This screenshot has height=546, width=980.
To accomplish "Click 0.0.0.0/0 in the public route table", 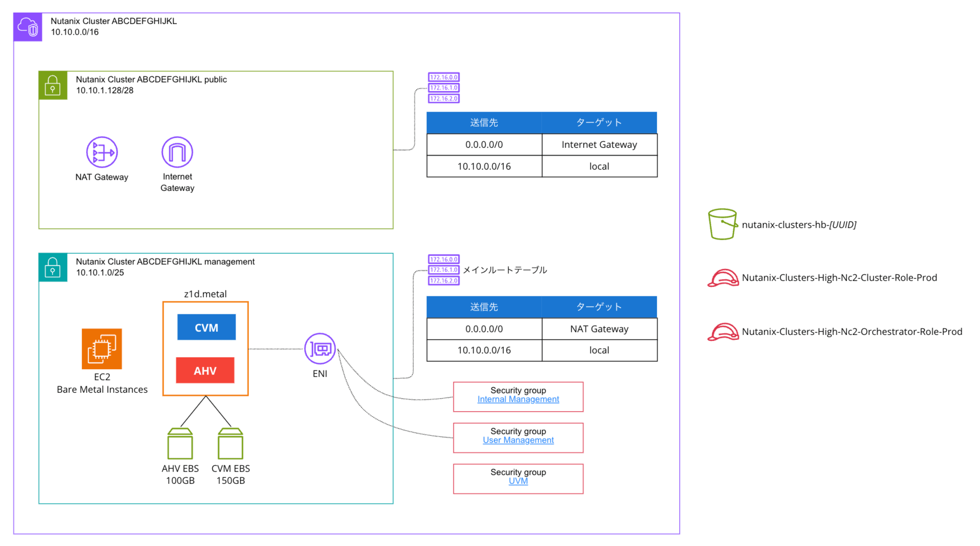I will 484,144.
